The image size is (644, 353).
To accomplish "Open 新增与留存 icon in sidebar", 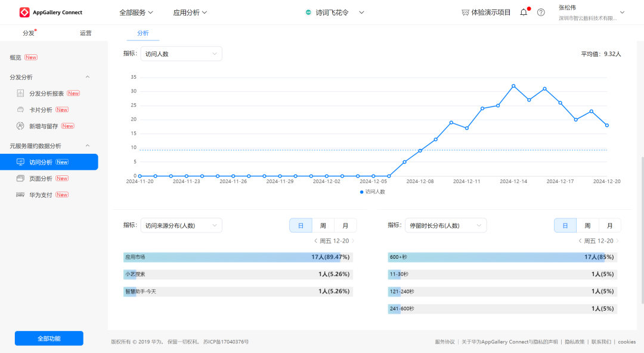I will [21, 126].
